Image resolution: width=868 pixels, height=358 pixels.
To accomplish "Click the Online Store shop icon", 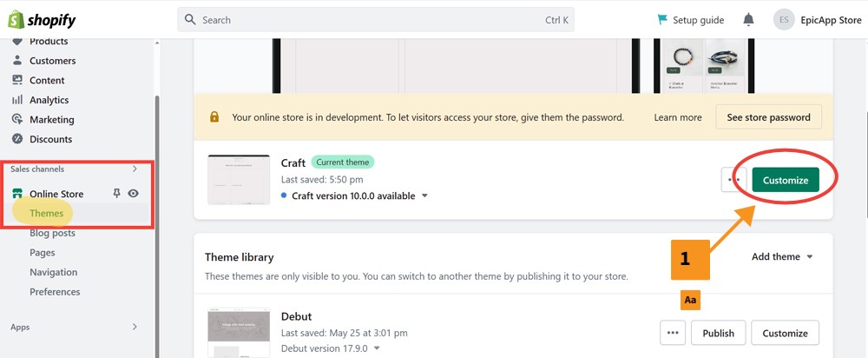I will tap(17, 194).
